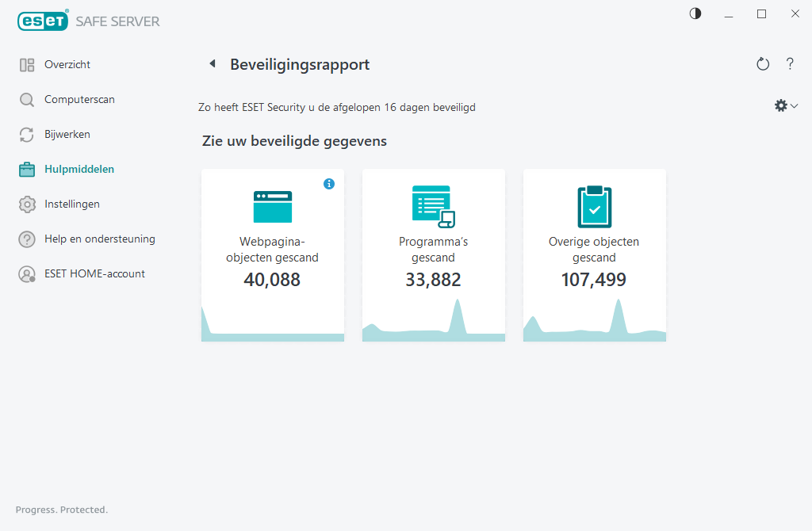Show info for Webpagina-objecten gescand card
The height and width of the screenshot is (531, 812).
(x=329, y=184)
